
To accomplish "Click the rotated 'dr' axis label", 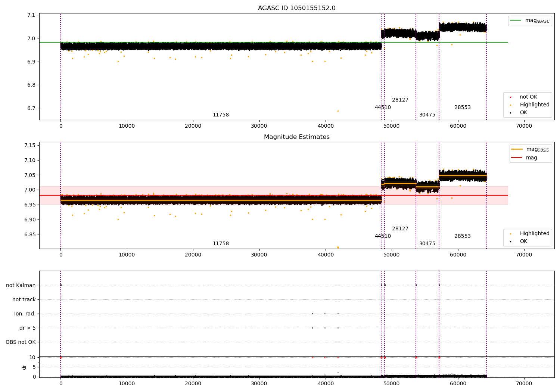I will (24, 367).
